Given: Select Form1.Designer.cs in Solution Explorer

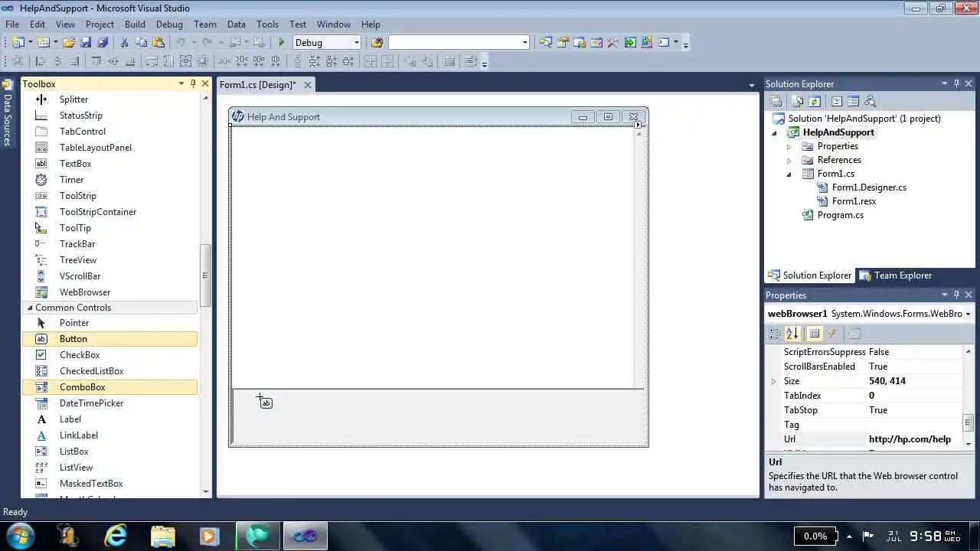Looking at the screenshot, I should click(x=869, y=187).
